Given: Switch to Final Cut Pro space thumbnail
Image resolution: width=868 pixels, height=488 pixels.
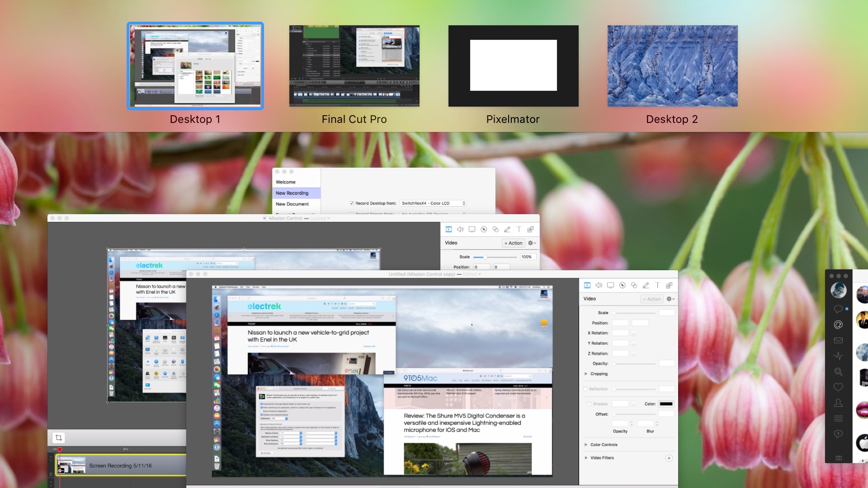Looking at the screenshot, I should coord(354,66).
